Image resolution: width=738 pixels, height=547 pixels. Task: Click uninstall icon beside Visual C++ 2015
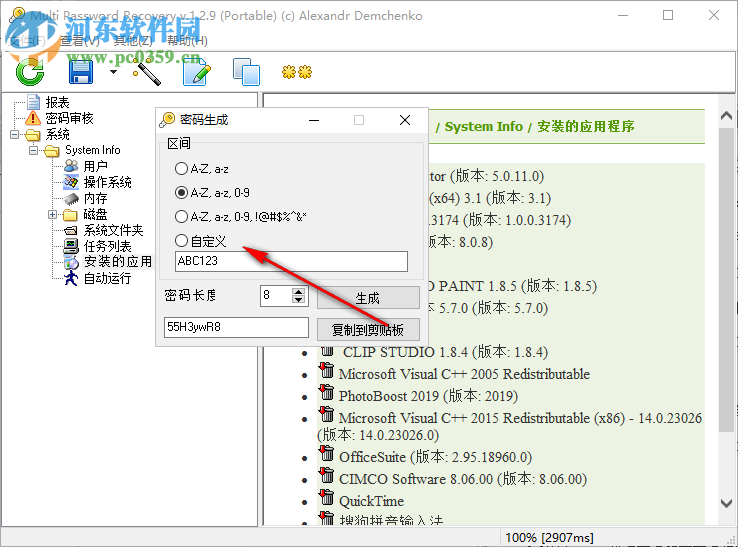(x=327, y=415)
